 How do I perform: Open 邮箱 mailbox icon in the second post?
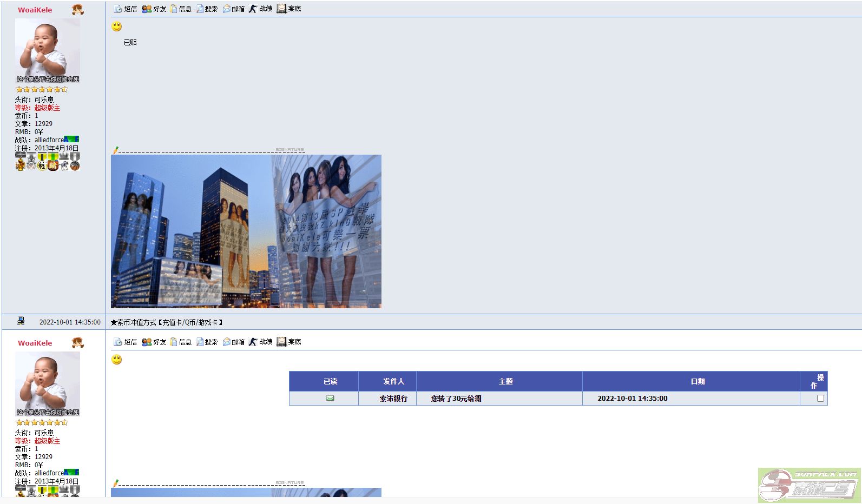pyautogui.click(x=233, y=342)
